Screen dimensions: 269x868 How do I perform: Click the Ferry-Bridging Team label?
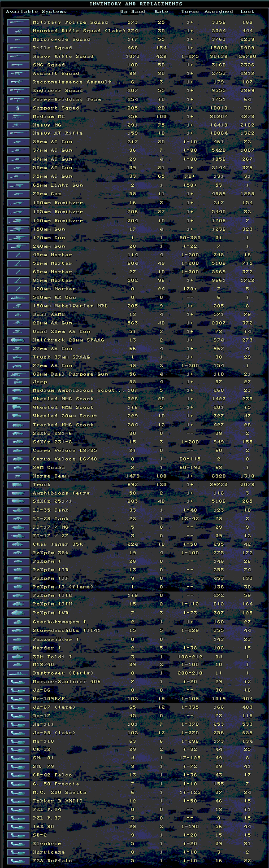tap(67, 99)
